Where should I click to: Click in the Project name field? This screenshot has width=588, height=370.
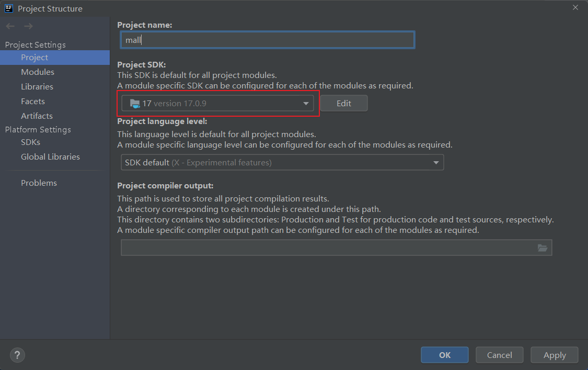(x=267, y=40)
